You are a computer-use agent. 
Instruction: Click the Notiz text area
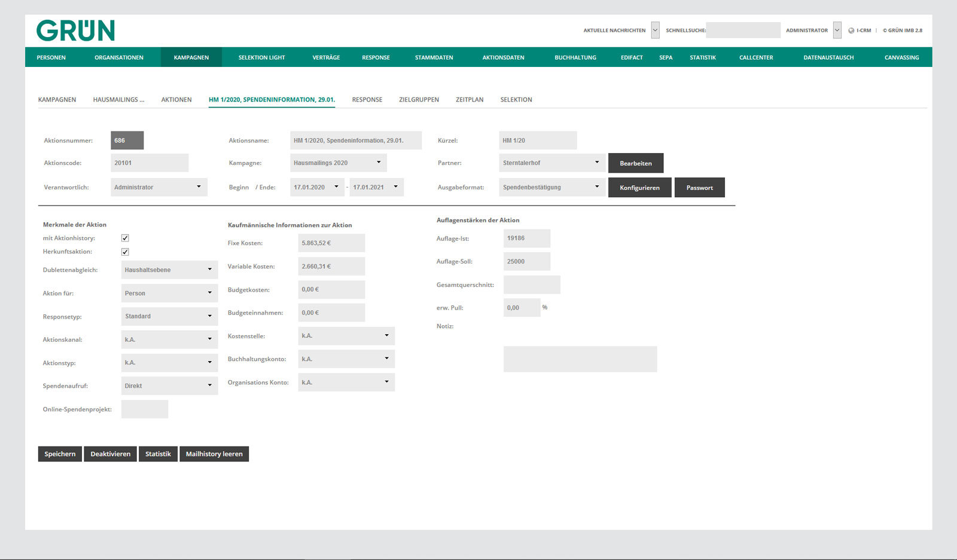point(580,359)
